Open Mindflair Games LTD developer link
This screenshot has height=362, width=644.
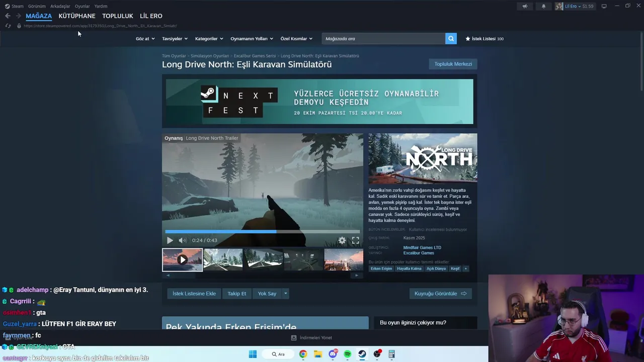coord(422,247)
